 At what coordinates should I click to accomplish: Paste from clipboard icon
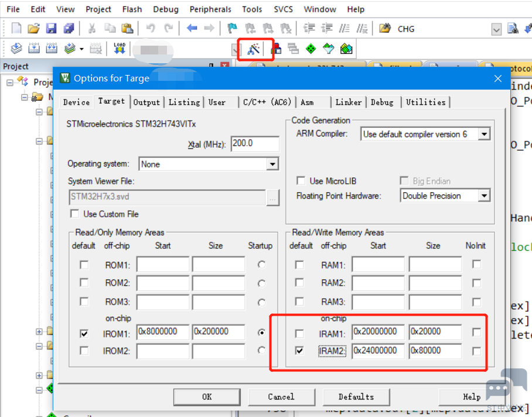(127, 29)
